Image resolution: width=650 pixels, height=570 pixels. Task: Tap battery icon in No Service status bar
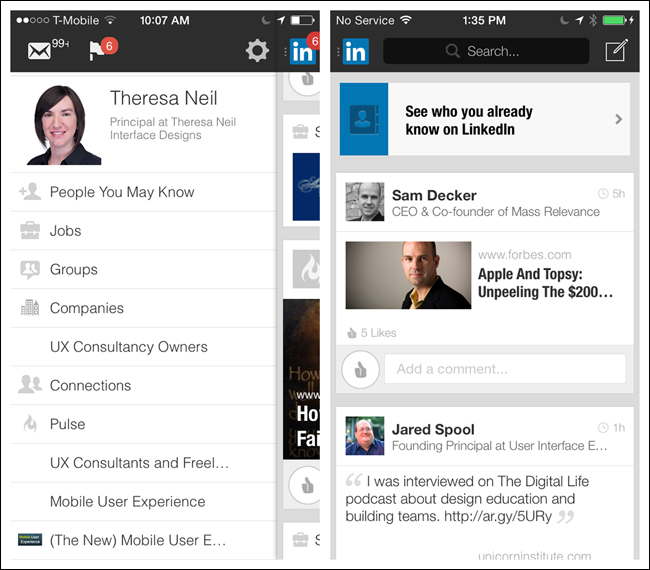click(614, 20)
